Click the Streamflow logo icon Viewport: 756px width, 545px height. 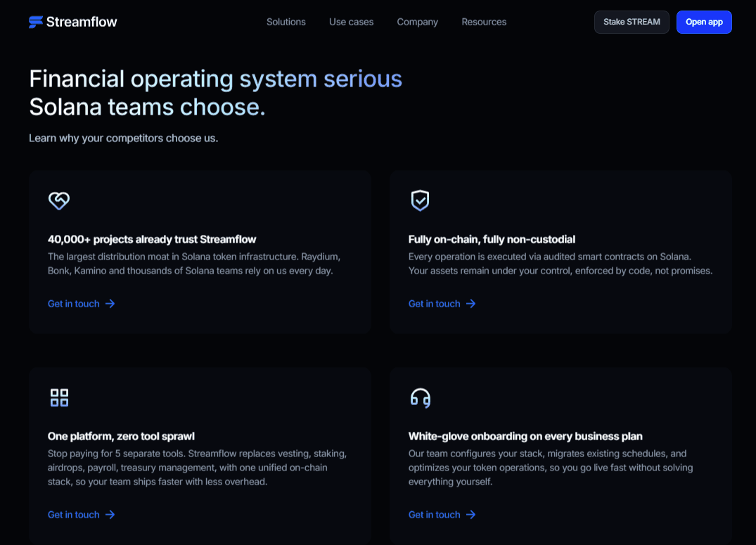[36, 23]
